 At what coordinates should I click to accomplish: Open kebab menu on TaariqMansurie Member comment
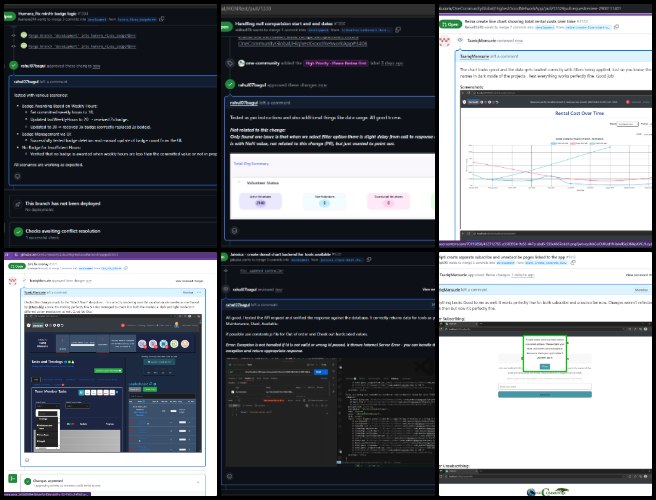click(199, 292)
